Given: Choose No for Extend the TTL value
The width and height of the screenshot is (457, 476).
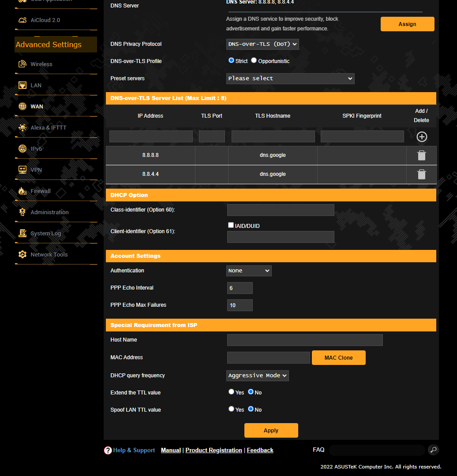Looking at the screenshot, I should coord(251,392).
